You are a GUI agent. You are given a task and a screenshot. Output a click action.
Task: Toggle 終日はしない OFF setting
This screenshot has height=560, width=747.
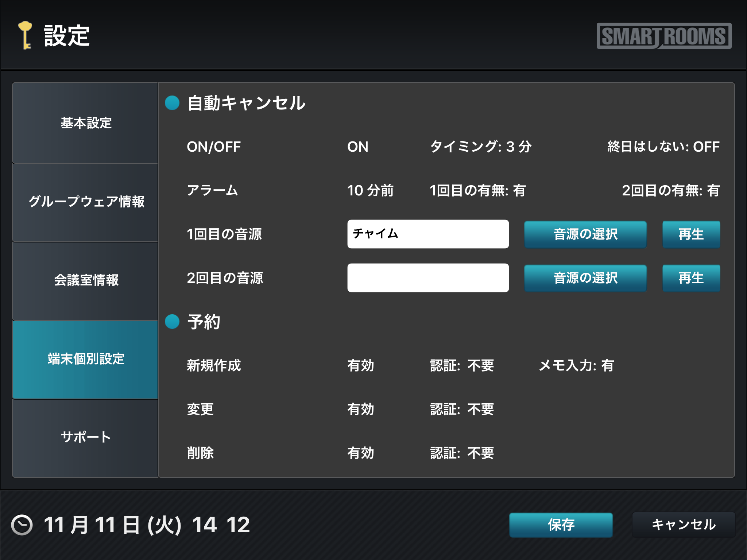663,147
